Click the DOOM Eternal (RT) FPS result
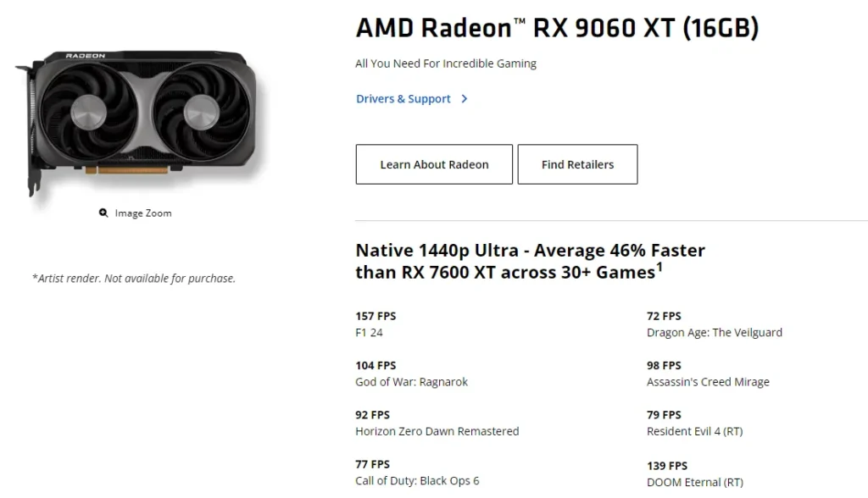 [x=695, y=473]
